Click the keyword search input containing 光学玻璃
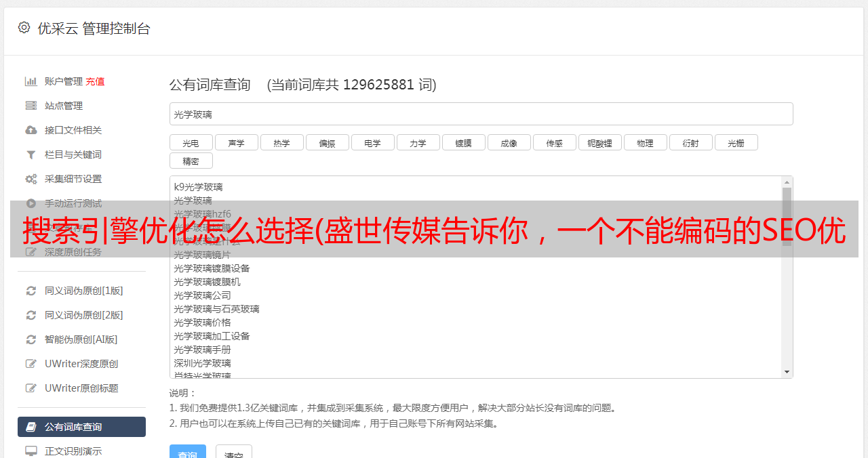868x458 pixels. pyautogui.click(x=481, y=114)
